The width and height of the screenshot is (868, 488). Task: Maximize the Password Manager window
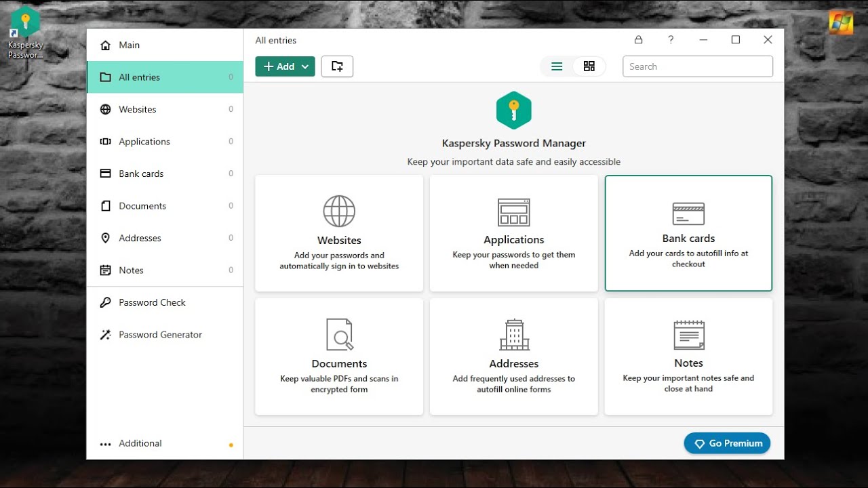point(735,40)
